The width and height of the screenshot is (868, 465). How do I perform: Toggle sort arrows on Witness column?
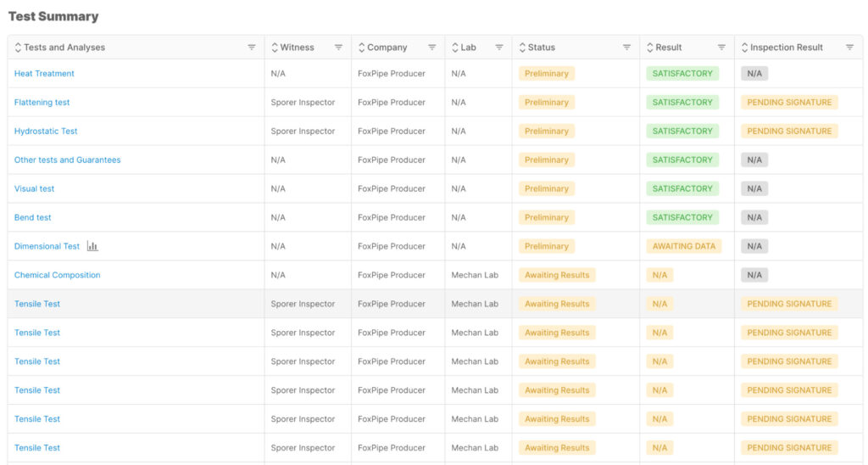[274, 48]
